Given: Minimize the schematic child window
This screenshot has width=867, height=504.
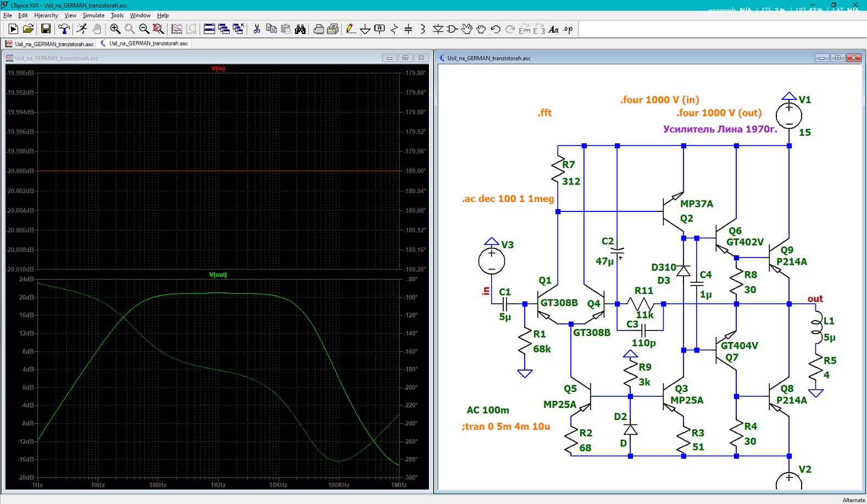Looking at the screenshot, I should (x=822, y=58).
